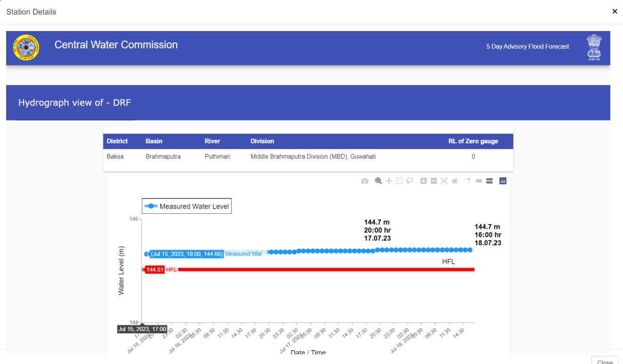Activate the Pan tool
The width and height of the screenshot is (623, 364).
tap(389, 181)
